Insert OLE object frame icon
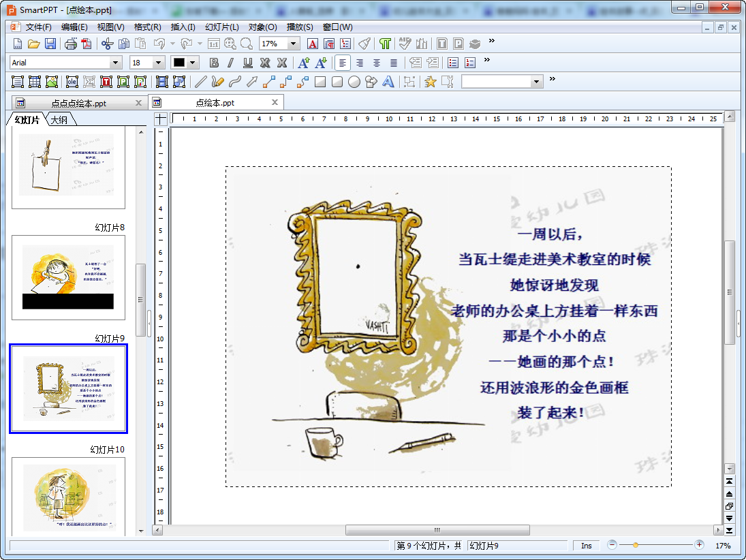 pyautogui.click(x=72, y=82)
